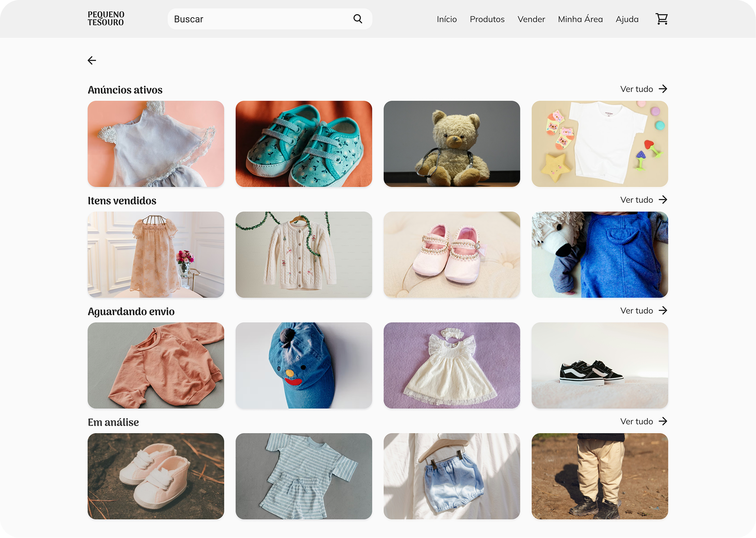The width and height of the screenshot is (756, 538).
Task: Select the teddy bear listing thumbnail
Action: (452, 144)
